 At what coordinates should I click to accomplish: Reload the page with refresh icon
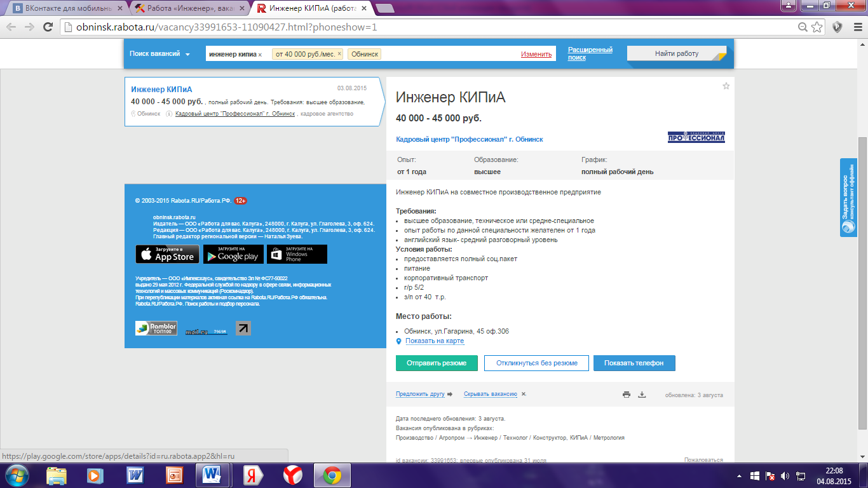pyautogui.click(x=48, y=27)
